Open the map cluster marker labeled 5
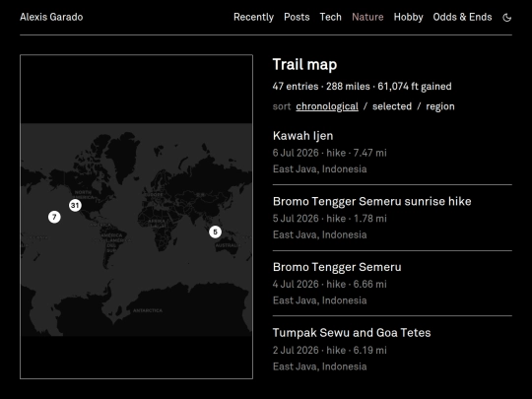The width and height of the screenshot is (532, 399). coord(215,233)
